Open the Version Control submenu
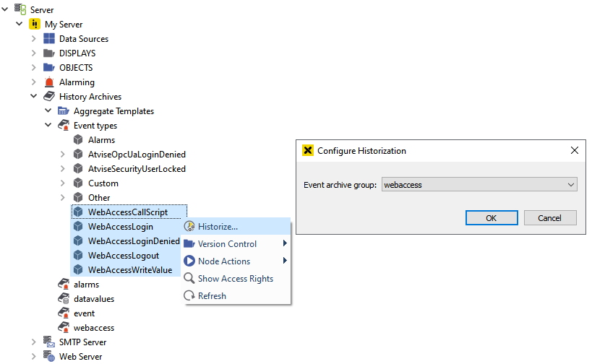This screenshot has height=364, width=592. 236,243
